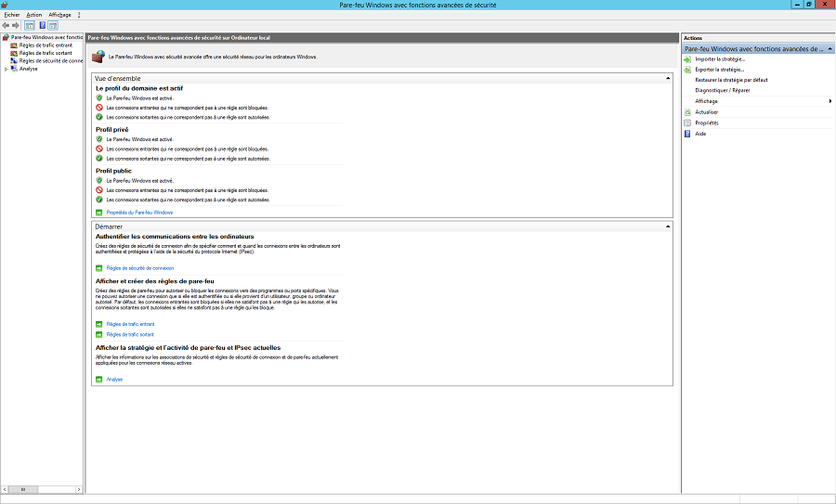Collapse the Actions pane header group
Screen dimensions: 836x504
[x=829, y=48]
